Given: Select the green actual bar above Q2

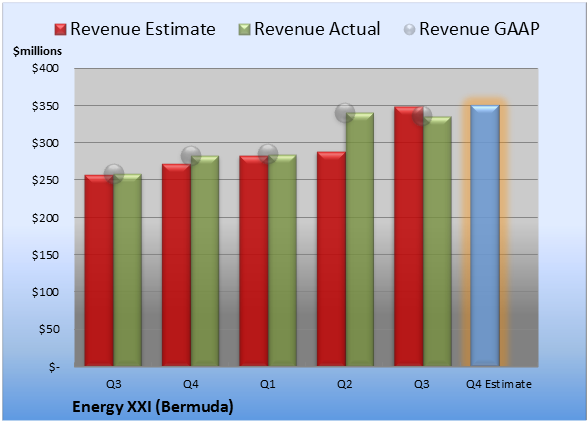Looking at the screenshot, I should pyautogui.click(x=360, y=239).
